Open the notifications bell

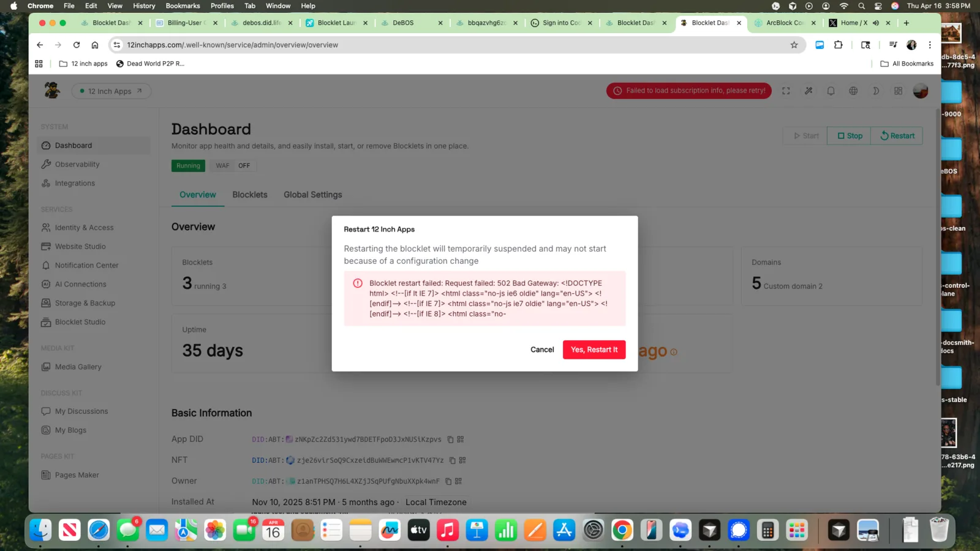831,91
